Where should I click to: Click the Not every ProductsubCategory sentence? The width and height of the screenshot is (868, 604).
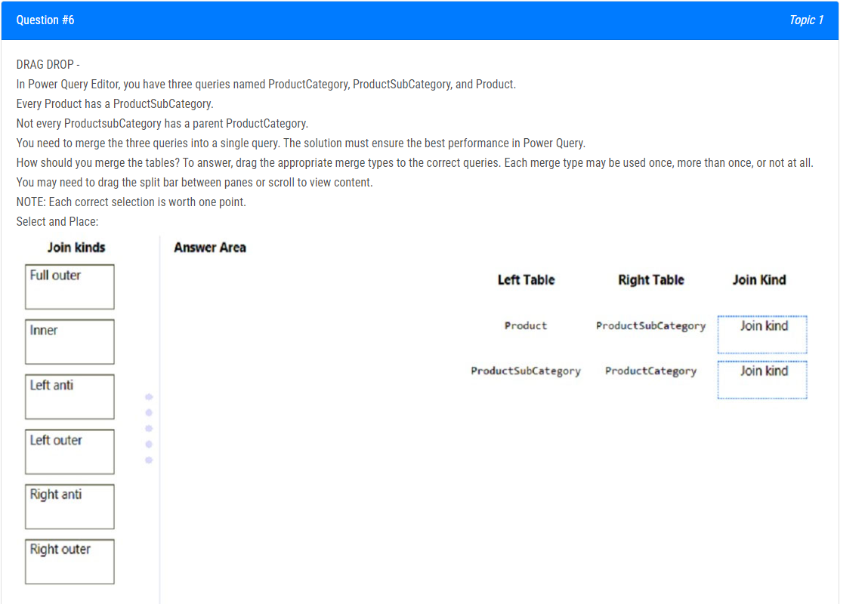pyautogui.click(x=162, y=123)
